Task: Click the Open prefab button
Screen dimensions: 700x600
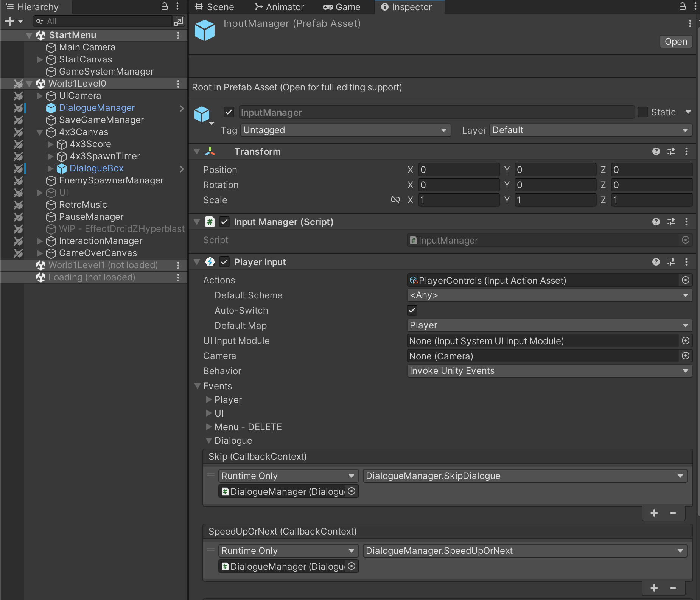Action: [x=676, y=41]
